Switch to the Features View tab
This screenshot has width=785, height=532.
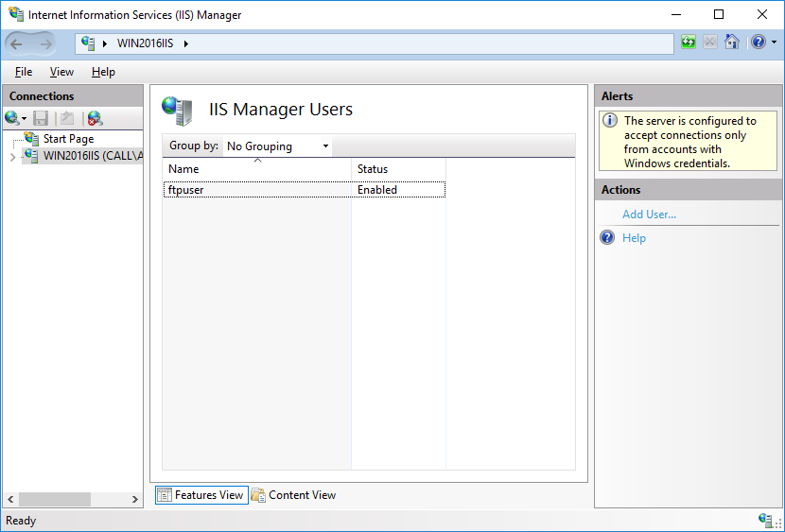(201, 495)
